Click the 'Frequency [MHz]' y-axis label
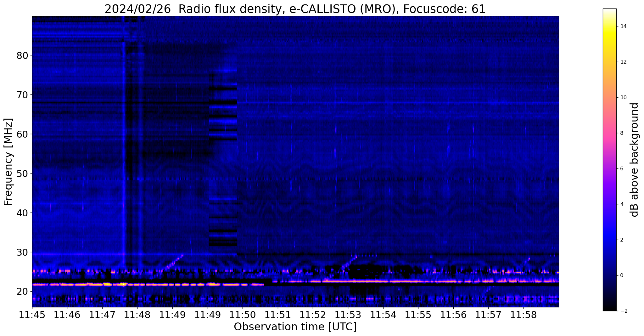 (x=8, y=162)
